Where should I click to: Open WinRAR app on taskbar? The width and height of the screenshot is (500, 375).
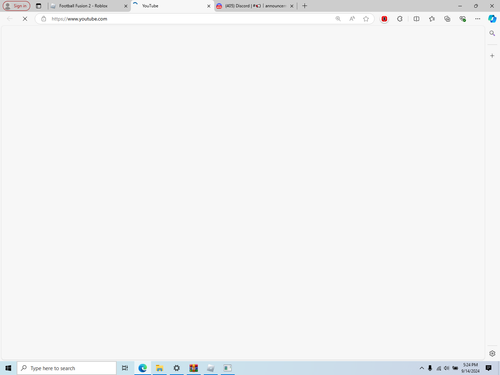(194, 368)
